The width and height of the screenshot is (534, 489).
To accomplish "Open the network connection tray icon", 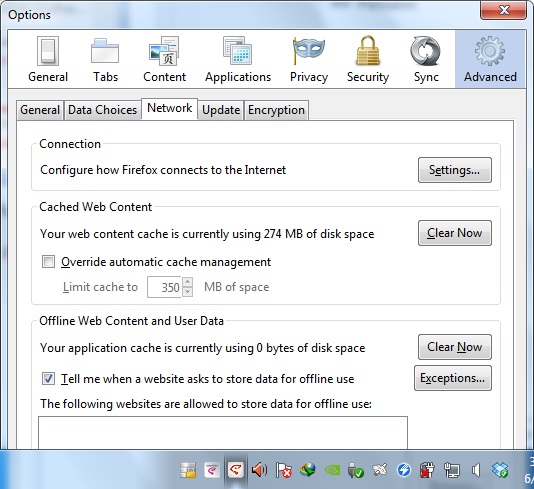I will click(452, 471).
